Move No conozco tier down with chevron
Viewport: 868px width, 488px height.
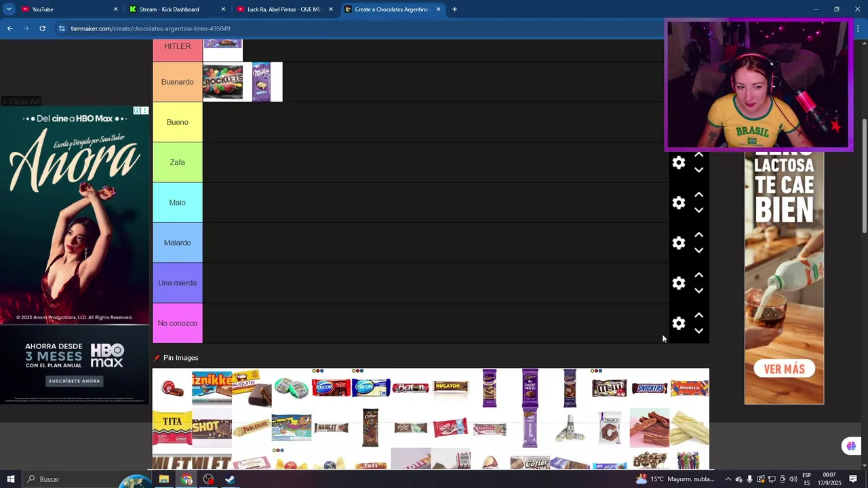(x=698, y=331)
